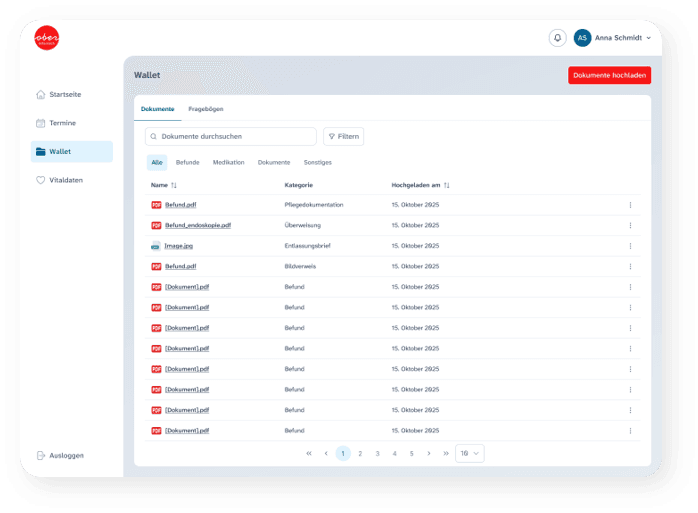Sort by Hochgeladen am column arrows
698x513 pixels.
(446, 185)
